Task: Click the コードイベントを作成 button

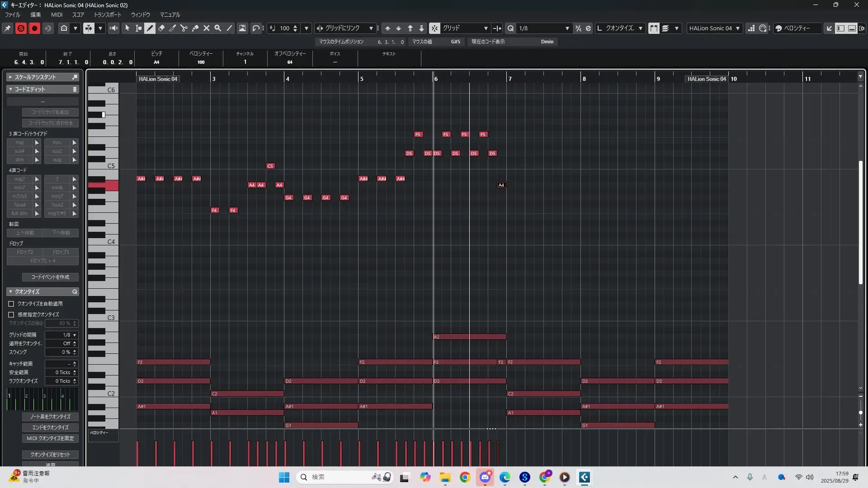Action: (50, 277)
